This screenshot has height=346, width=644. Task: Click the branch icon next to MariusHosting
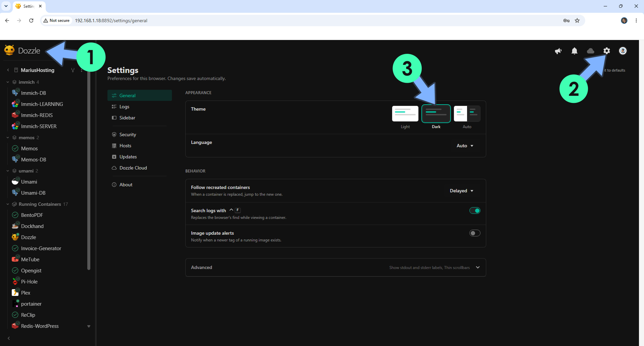pos(73,70)
